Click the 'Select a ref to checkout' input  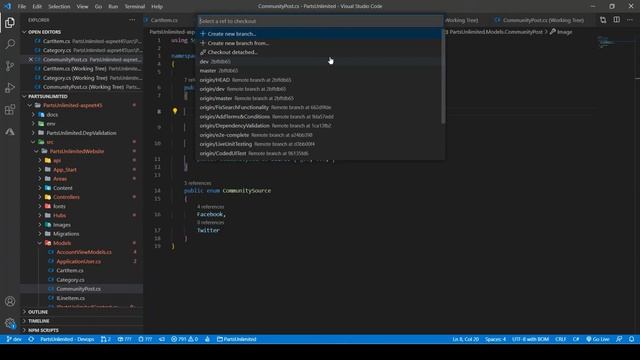pos(320,21)
